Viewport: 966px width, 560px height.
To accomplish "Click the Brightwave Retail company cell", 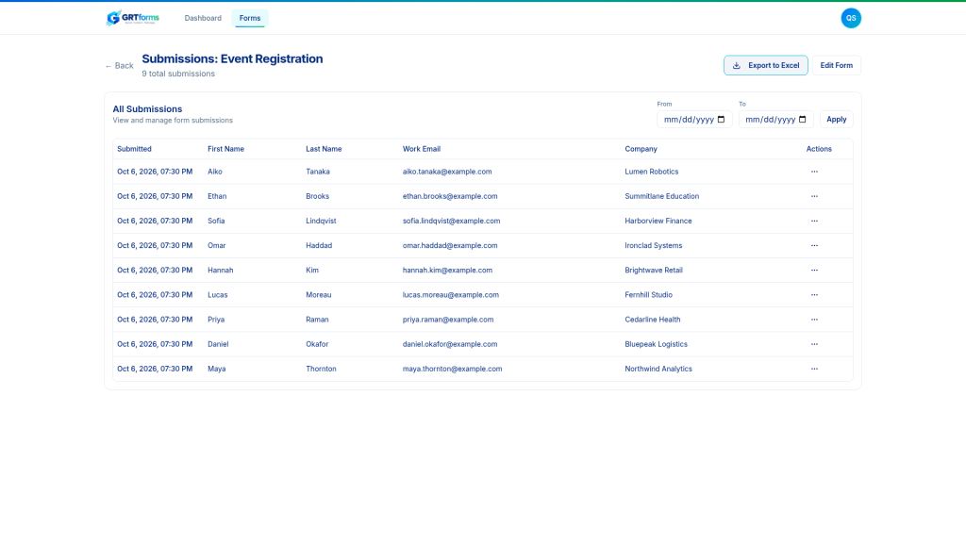I will pos(654,271).
